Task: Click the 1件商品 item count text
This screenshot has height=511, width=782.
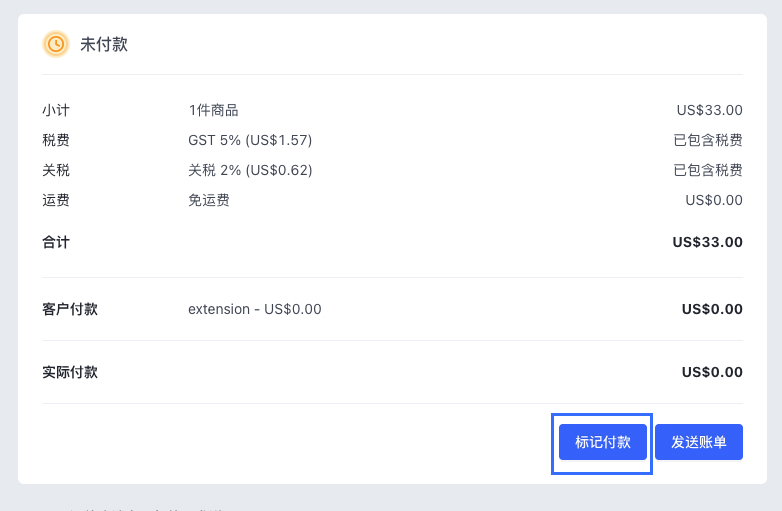Action: point(213,110)
